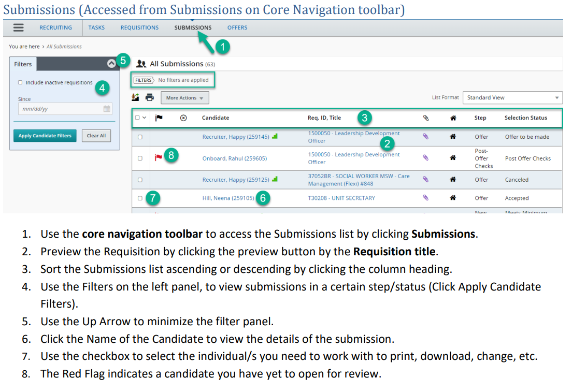Viewport: 572px width, 392px height.
Task: Sort by the paperclip attachment column header
Action: click(426, 118)
